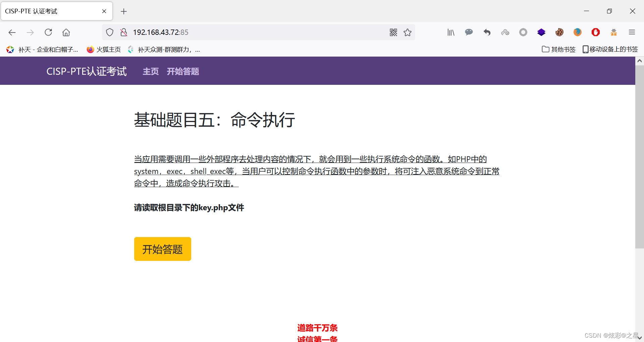Click the tracking protection shield icon
The width and height of the screenshot is (644, 342).
(110, 32)
